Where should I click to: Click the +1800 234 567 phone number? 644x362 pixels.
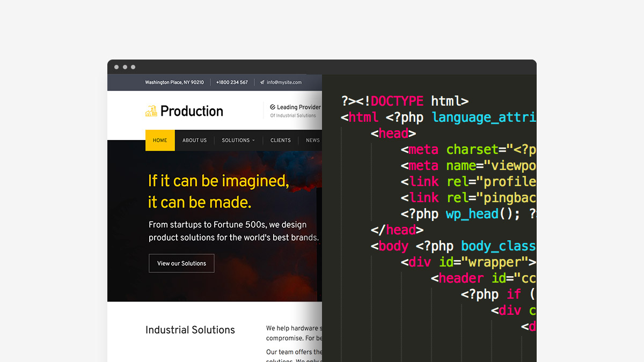pos(232,83)
